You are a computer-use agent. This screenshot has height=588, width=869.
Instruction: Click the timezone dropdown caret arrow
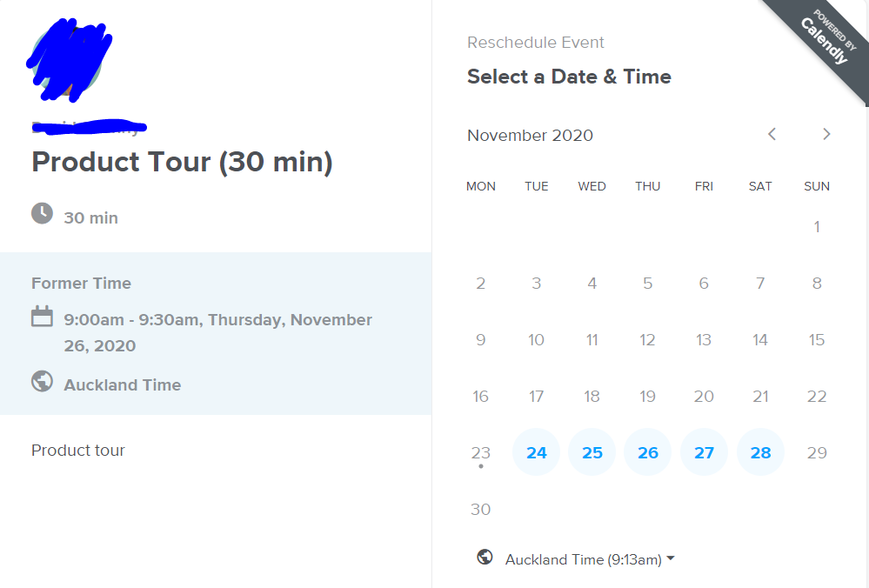pyautogui.click(x=671, y=559)
